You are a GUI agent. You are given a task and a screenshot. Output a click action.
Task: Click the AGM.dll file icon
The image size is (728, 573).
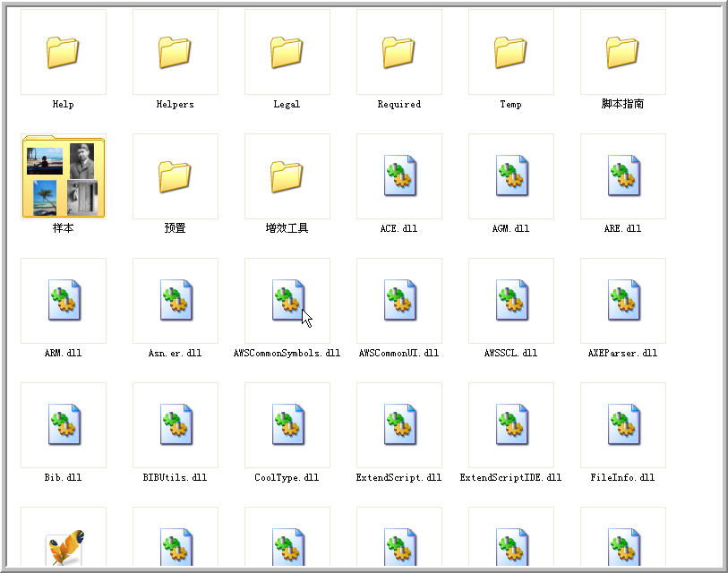point(512,175)
